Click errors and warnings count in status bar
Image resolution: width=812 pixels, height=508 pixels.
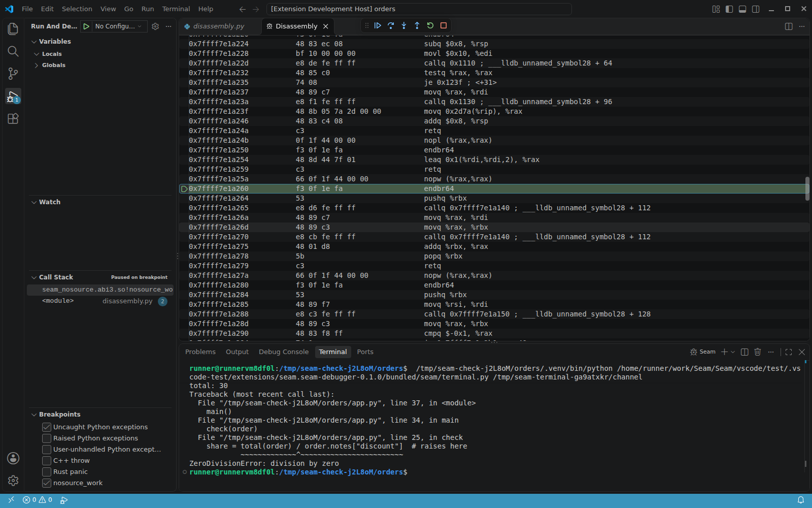coord(38,500)
